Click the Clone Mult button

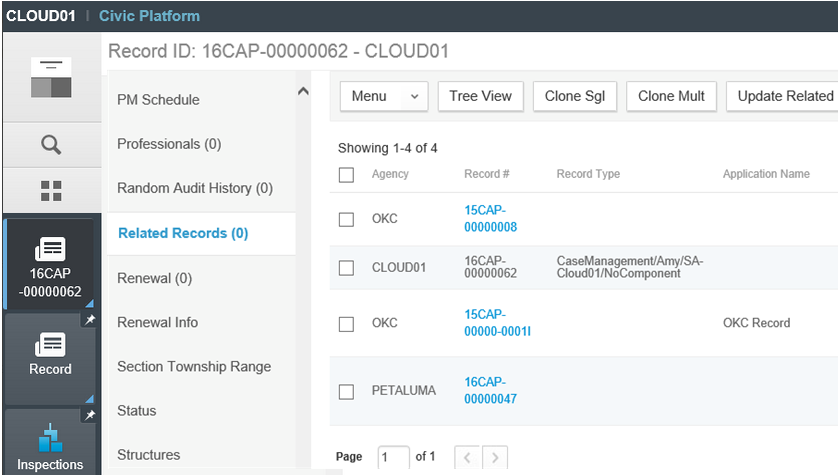(671, 96)
